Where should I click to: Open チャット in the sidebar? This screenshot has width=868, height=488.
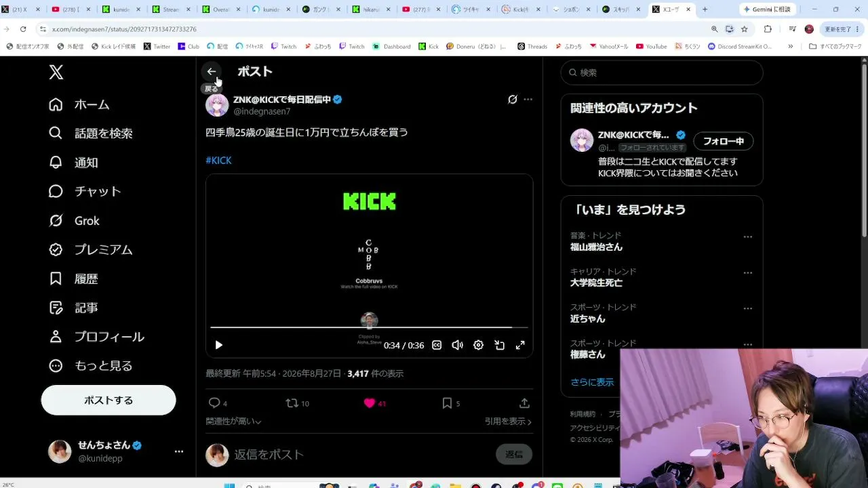[85, 192]
